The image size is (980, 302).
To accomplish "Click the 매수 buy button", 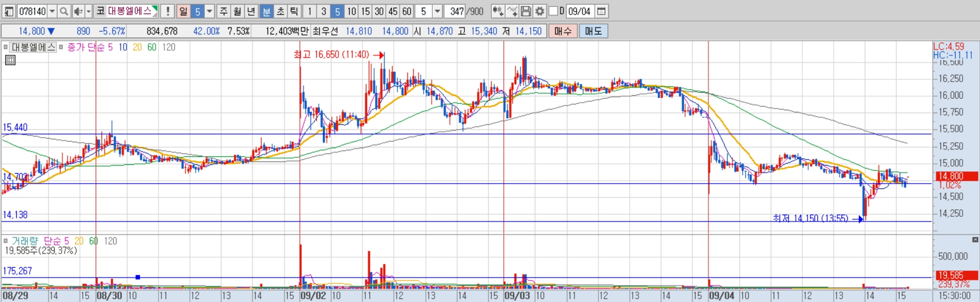I will 563,31.
